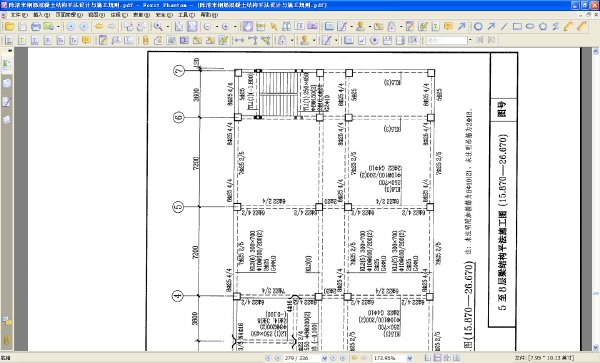Open the first menu bar item
The height and width of the screenshot is (363, 600).
click(19, 15)
